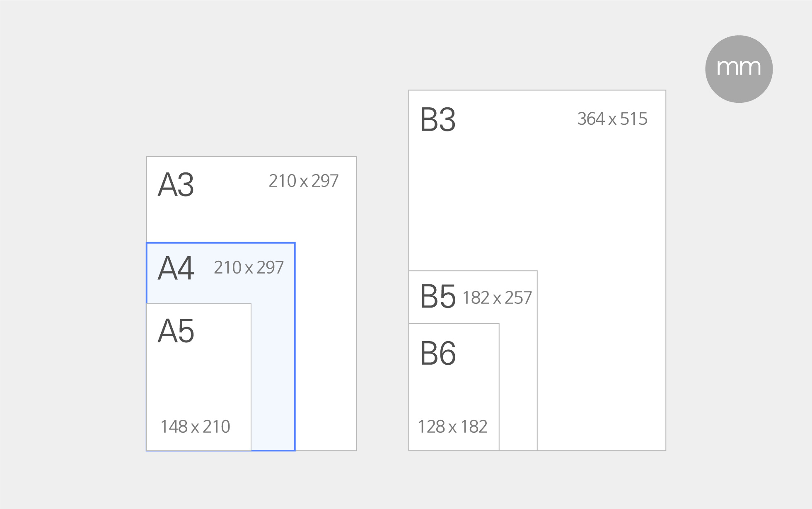Image resolution: width=812 pixels, height=509 pixels.
Task: Select the "A4" label in highlighted sheet
Action: [x=176, y=268]
